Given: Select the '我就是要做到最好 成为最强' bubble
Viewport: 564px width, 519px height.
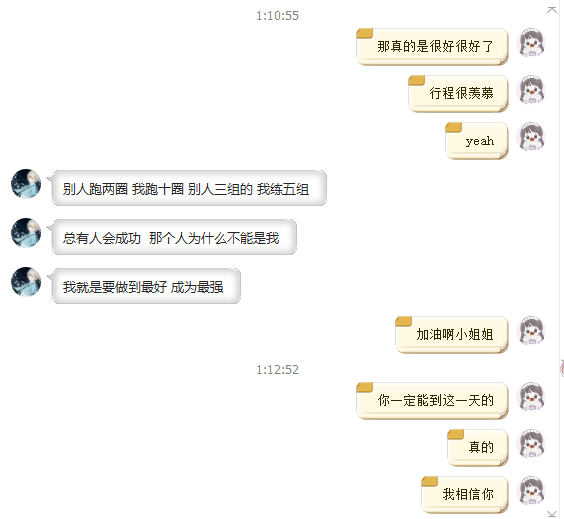Looking at the screenshot, I should [144, 286].
